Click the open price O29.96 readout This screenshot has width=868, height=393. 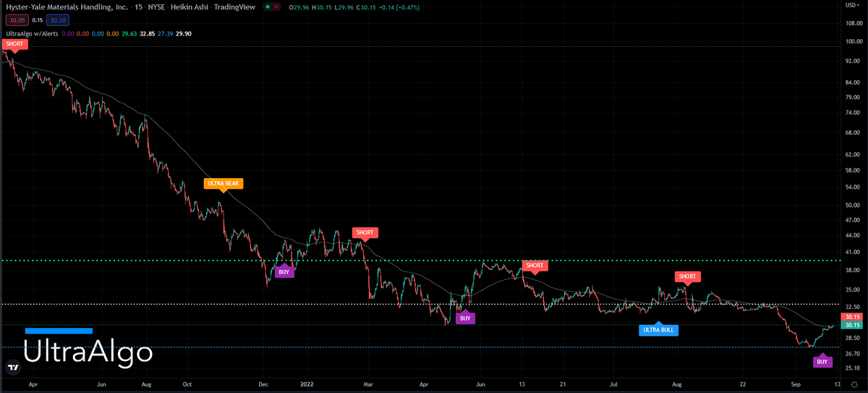[x=299, y=7]
